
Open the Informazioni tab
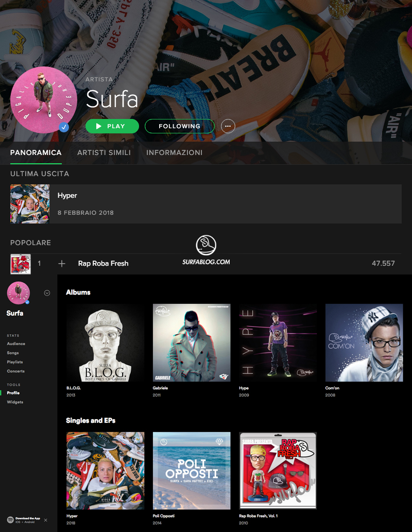tap(174, 153)
